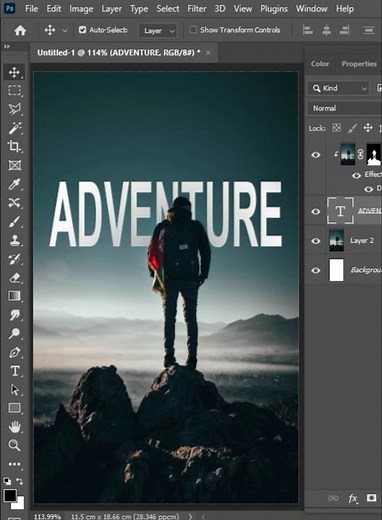Select the Magic Wand tool
The width and height of the screenshot is (382, 520).
click(14, 128)
